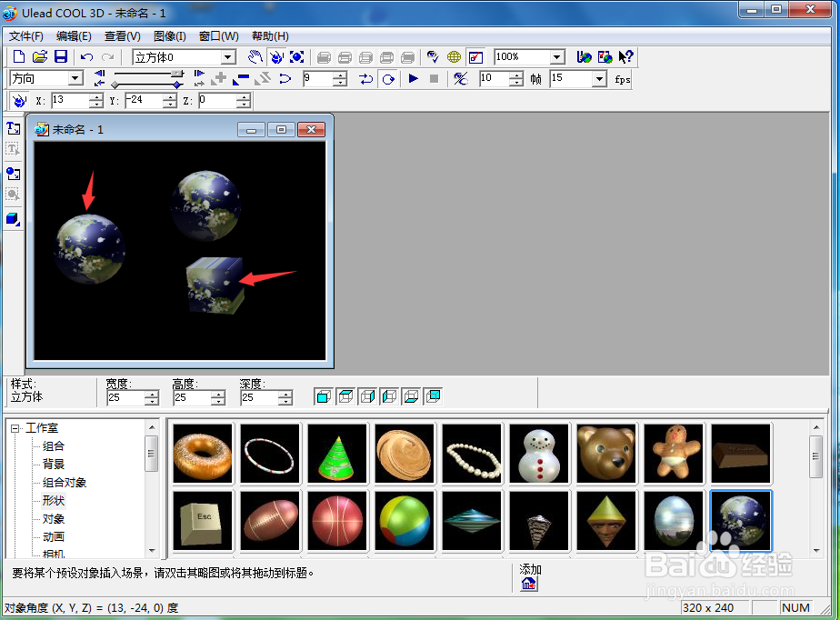Select 动画 in the studio tree
840x620 pixels.
point(54,536)
